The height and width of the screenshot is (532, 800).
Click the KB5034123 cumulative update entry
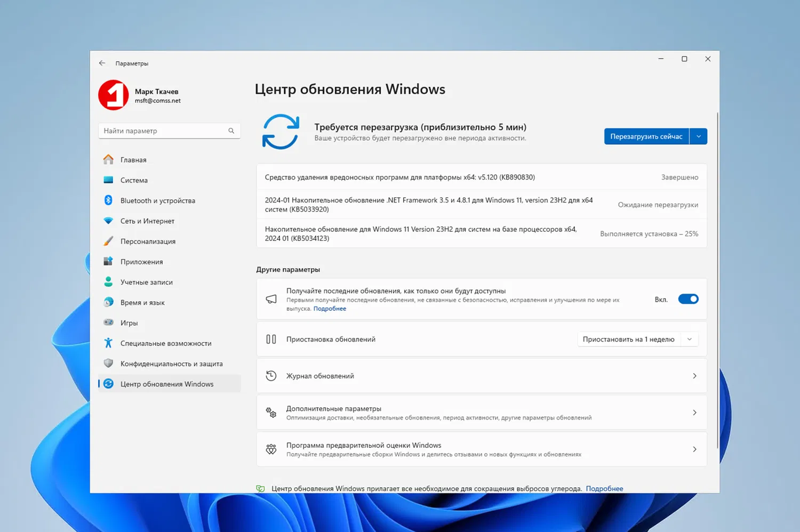(x=482, y=233)
